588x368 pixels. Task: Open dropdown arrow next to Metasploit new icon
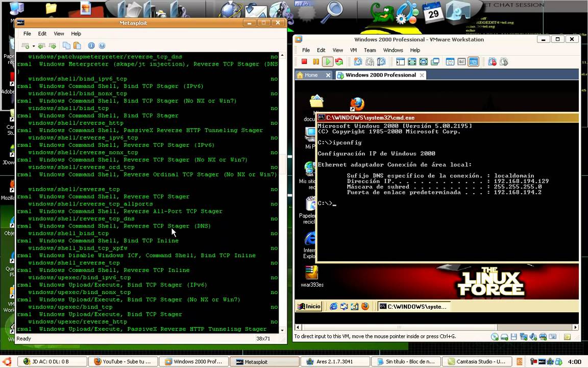click(x=33, y=46)
